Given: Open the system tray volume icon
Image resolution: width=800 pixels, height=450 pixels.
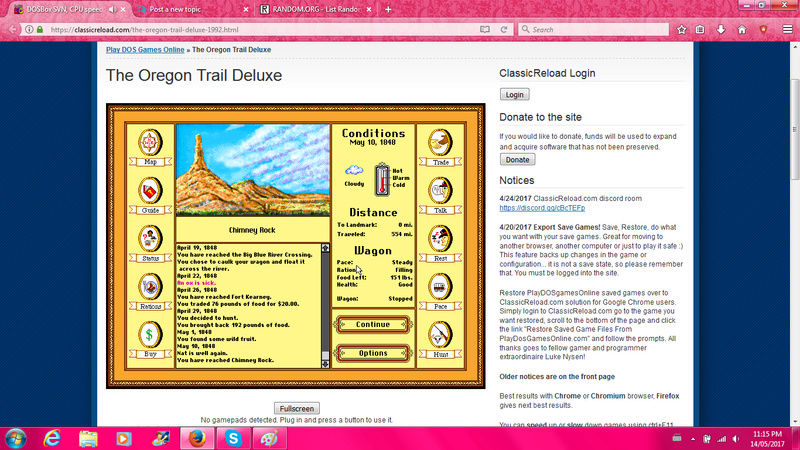Looking at the screenshot, I should coord(735,439).
